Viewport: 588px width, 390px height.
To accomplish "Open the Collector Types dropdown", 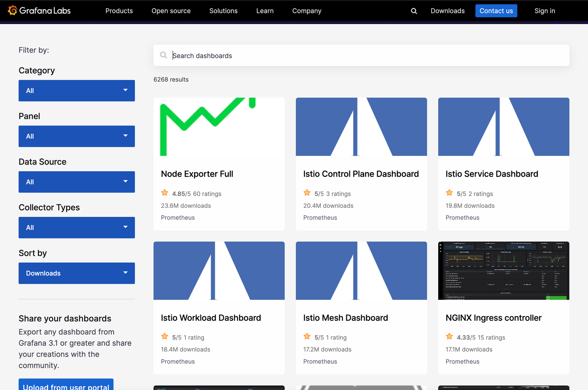I will tap(76, 227).
